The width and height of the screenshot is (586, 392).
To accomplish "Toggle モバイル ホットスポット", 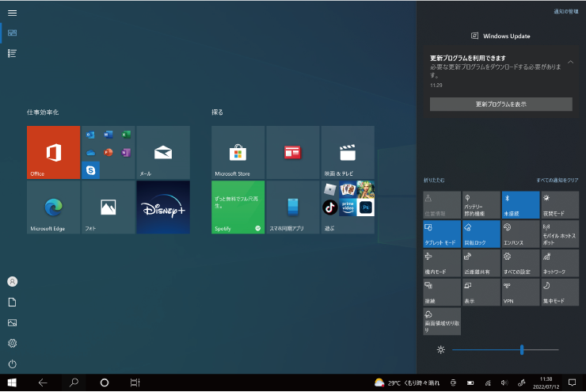I will pyautogui.click(x=560, y=234).
